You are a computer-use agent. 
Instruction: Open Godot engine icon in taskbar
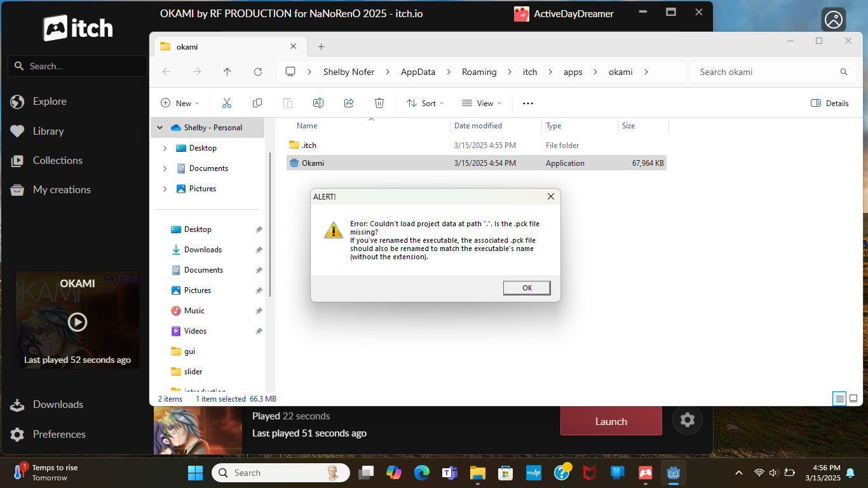tap(673, 473)
